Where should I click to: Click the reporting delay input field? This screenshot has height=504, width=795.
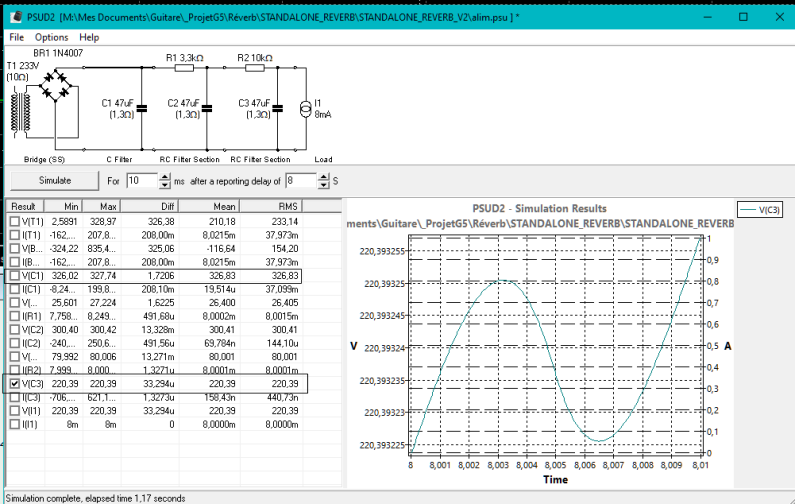coord(299,181)
